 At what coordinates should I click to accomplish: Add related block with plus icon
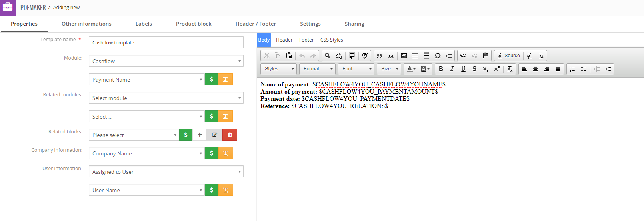pos(200,135)
